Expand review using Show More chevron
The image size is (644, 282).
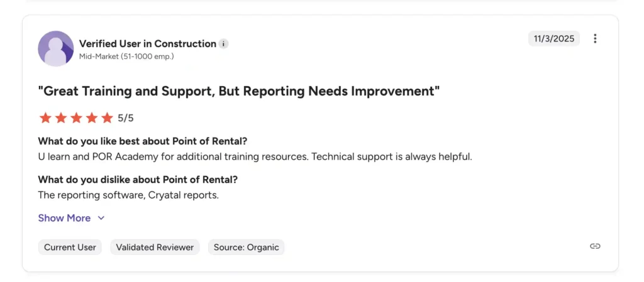(101, 218)
